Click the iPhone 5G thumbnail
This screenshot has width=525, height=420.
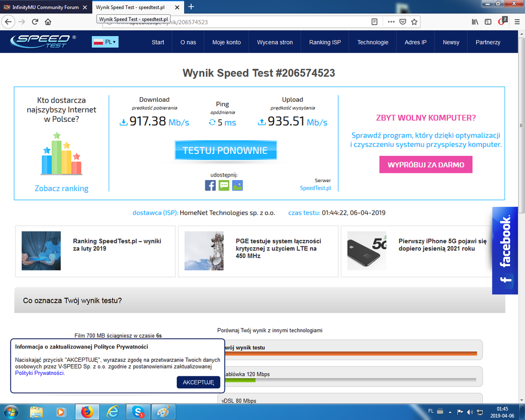pyautogui.click(x=366, y=251)
